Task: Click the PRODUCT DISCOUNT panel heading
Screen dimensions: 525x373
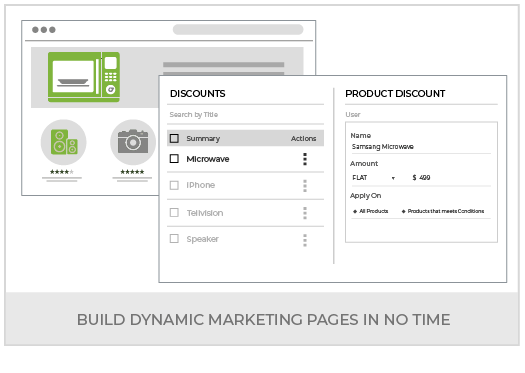Action: point(395,94)
